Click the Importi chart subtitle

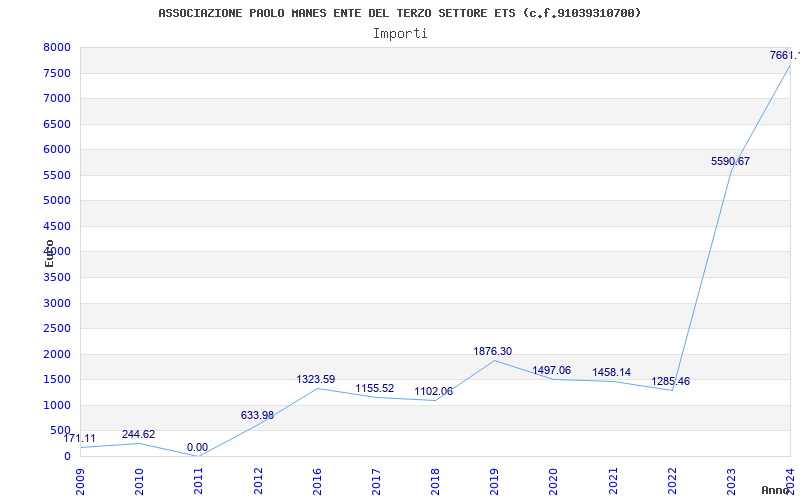coord(400,33)
